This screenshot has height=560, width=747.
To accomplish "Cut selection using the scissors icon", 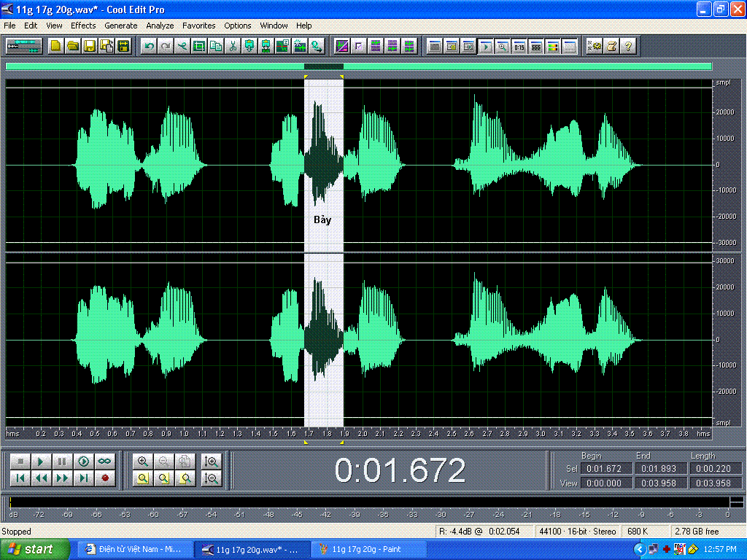I will point(233,46).
